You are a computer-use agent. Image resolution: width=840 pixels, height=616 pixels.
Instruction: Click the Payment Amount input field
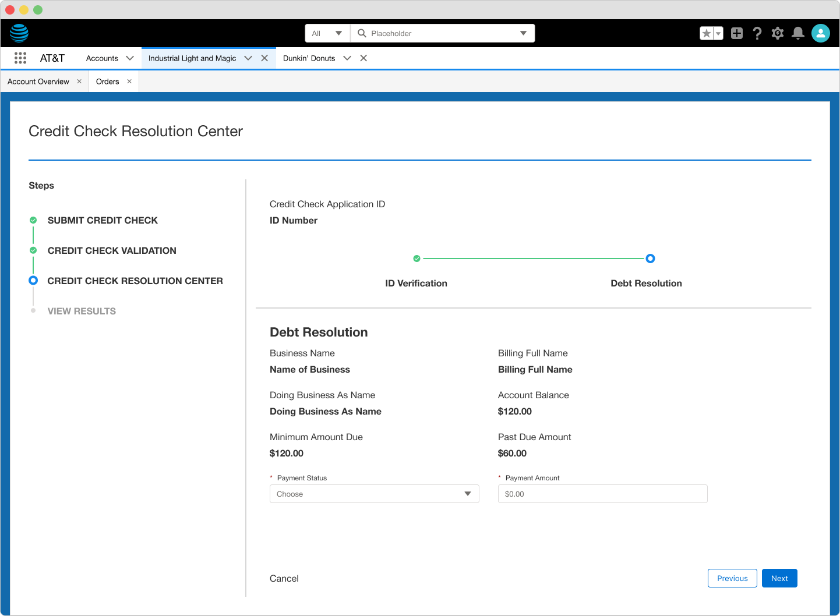[x=603, y=494]
